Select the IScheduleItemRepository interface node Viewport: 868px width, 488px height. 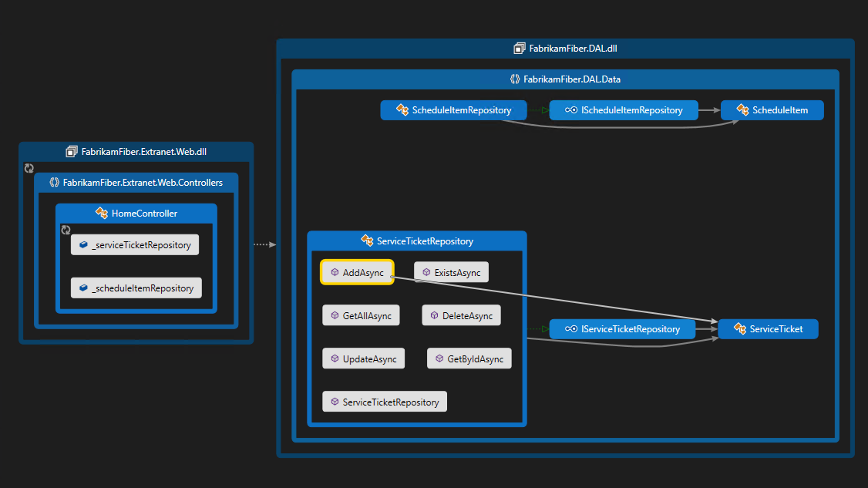pyautogui.click(x=624, y=110)
